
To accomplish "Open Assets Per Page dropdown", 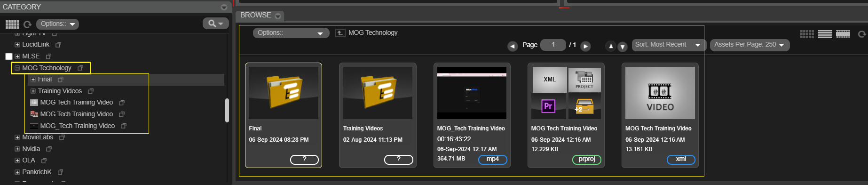I will pyautogui.click(x=750, y=45).
